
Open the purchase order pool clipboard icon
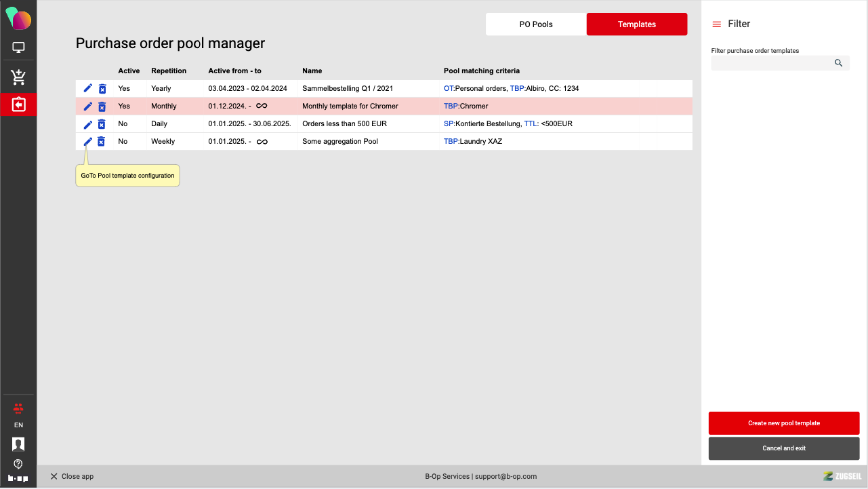pyautogui.click(x=18, y=105)
